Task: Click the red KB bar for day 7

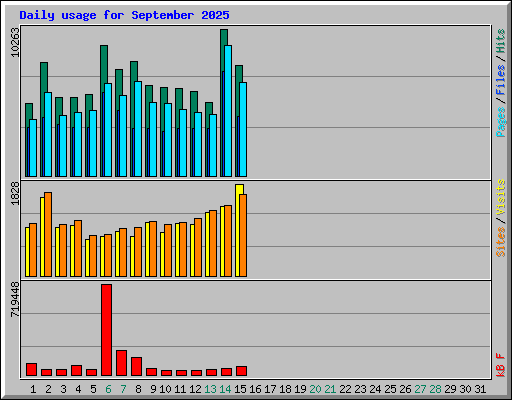Action: coord(122,363)
